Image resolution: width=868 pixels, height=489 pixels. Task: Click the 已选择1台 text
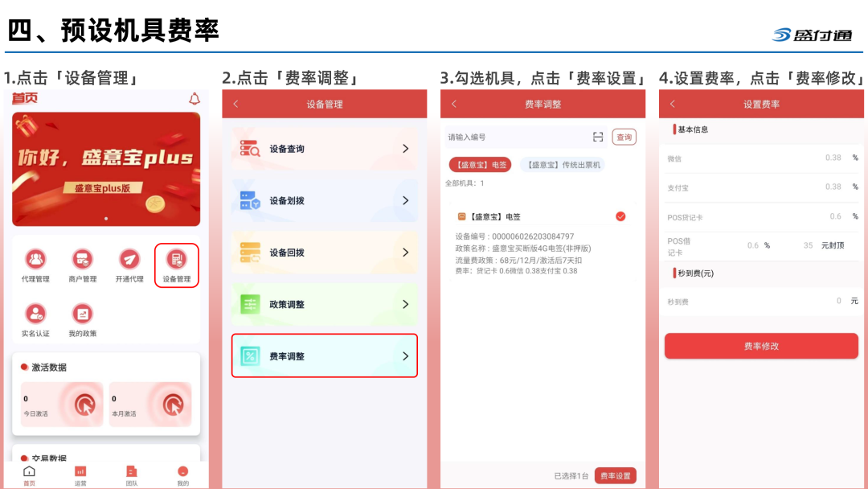571,475
